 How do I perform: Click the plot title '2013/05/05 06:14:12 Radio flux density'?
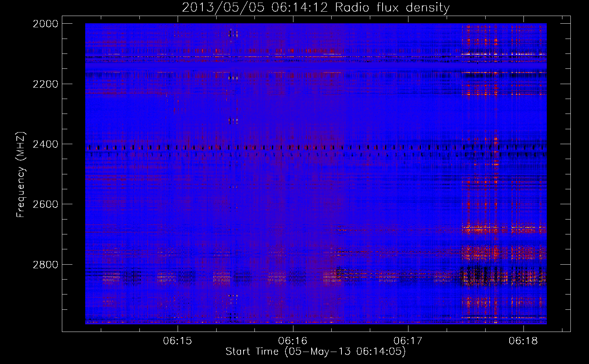click(x=316, y=8)
